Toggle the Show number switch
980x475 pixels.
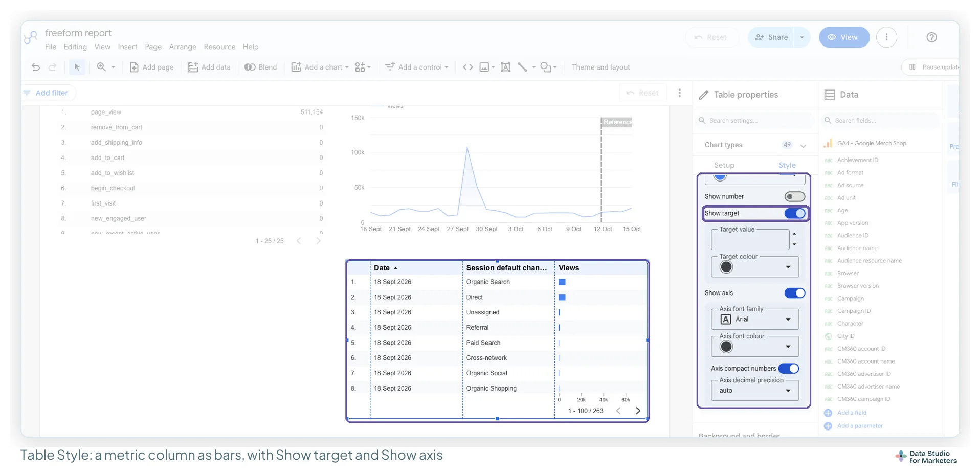tap(794, 196)
